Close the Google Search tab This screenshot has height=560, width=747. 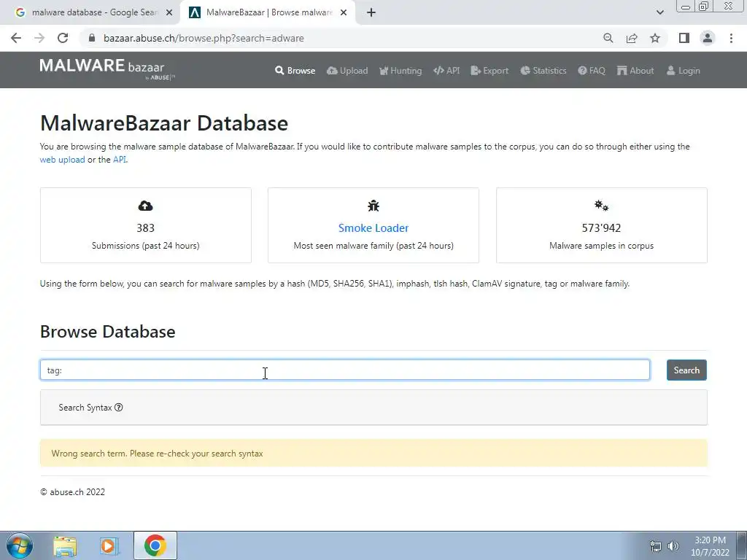pyautogui.click(x=169, y=13)
